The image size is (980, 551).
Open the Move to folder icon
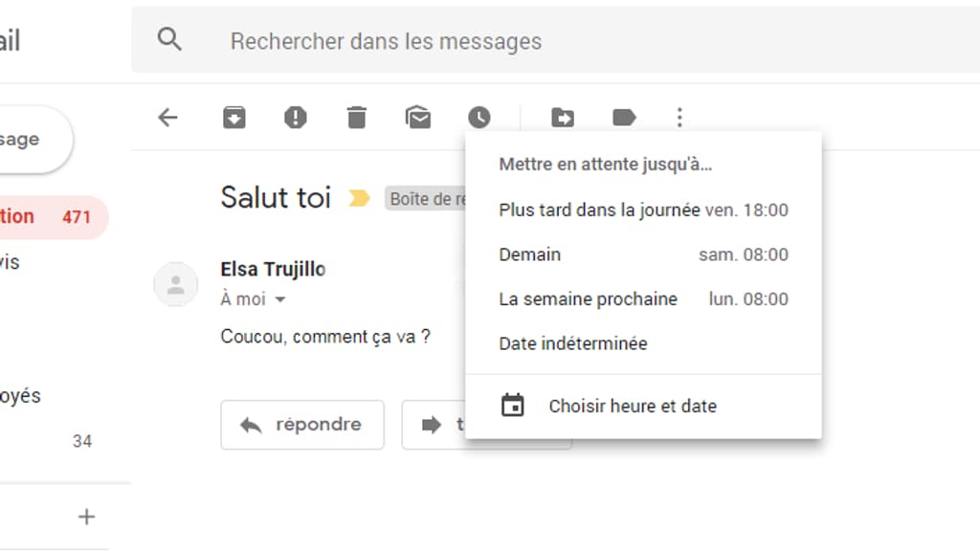[x=563, y=118]
